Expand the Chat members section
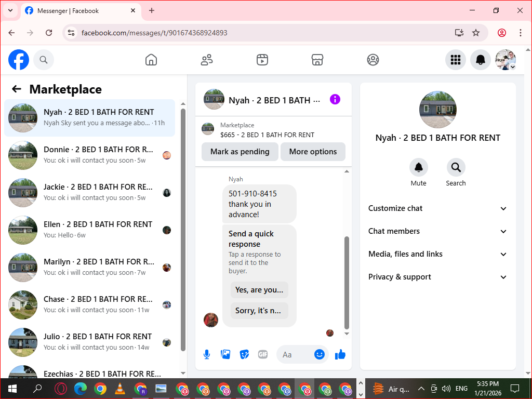The height and width of the screenshot is (399, 532). (x=437, y=231)
